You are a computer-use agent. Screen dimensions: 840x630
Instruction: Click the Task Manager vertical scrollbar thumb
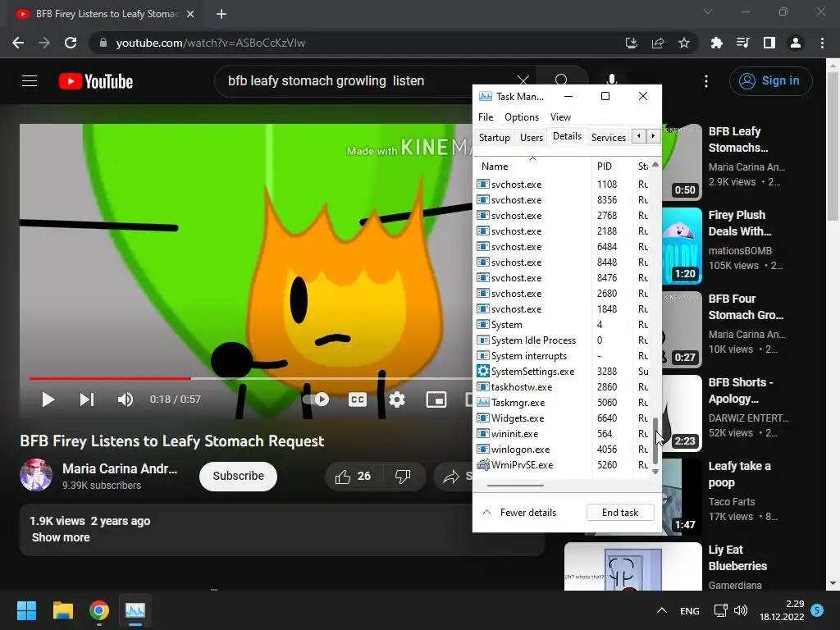click(x=655, y=440)
